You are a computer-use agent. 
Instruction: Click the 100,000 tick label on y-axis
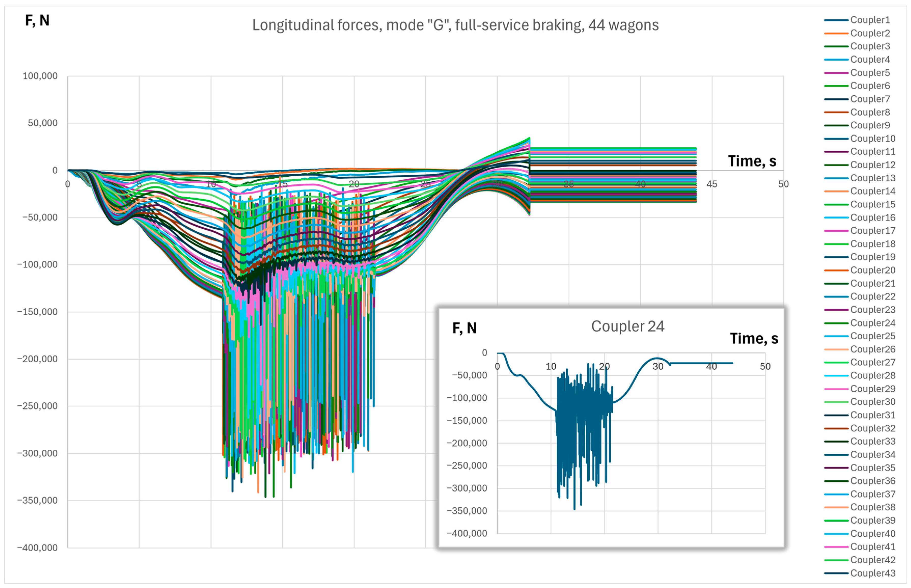(40, 76)
